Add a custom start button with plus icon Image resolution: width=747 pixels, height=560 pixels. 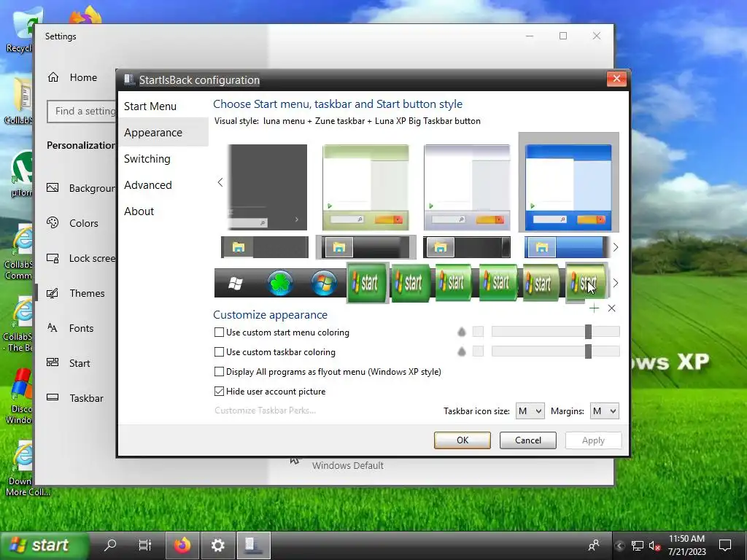(594, 308)
